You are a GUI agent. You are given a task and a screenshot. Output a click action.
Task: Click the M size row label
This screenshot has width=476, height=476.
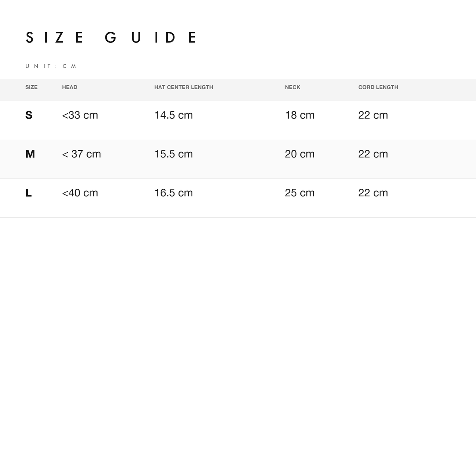pyautogui.click(x=30, y=154)
